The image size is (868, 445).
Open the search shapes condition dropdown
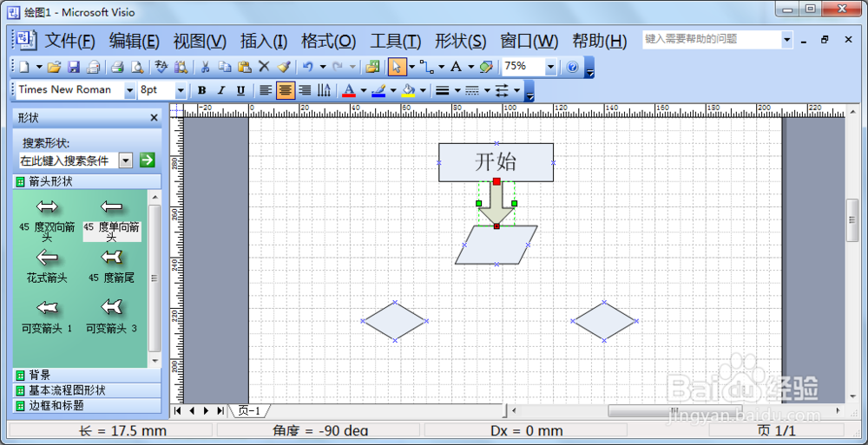tap(126, 160)
